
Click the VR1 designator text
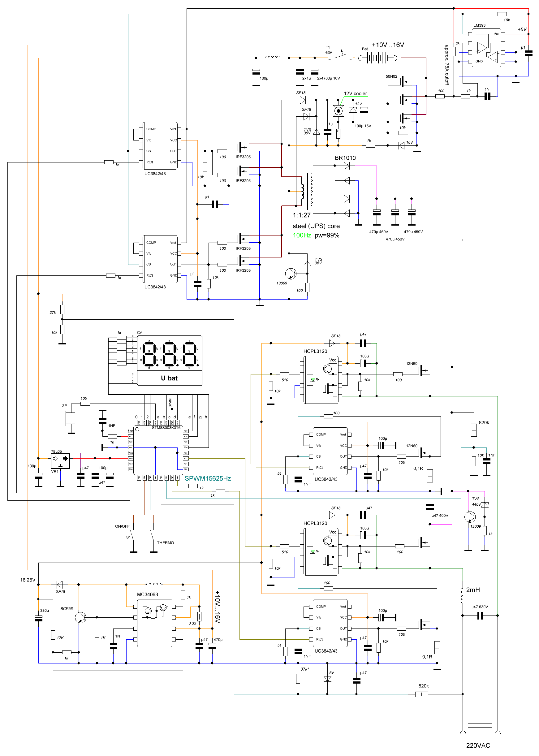click(55, 472)
